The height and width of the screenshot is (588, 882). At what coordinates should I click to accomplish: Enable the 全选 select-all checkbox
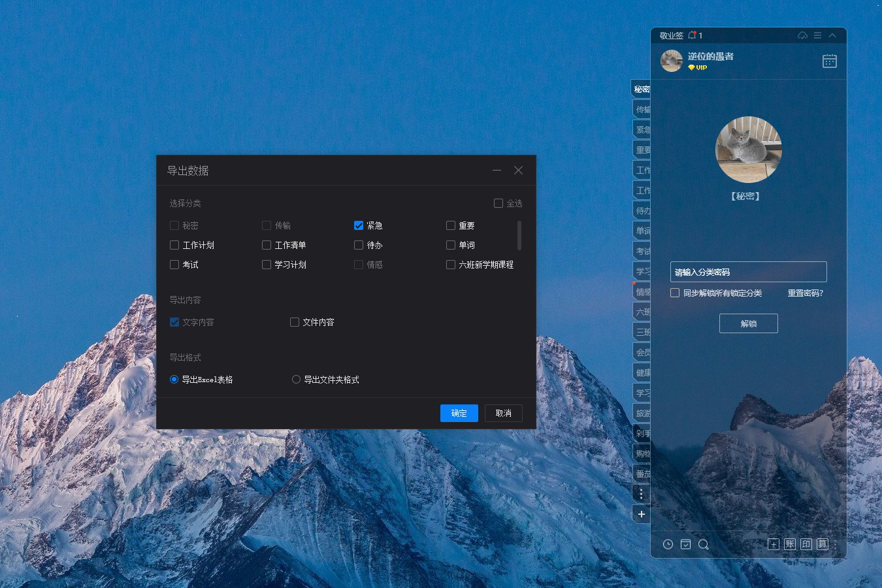[x=498, y=203]
